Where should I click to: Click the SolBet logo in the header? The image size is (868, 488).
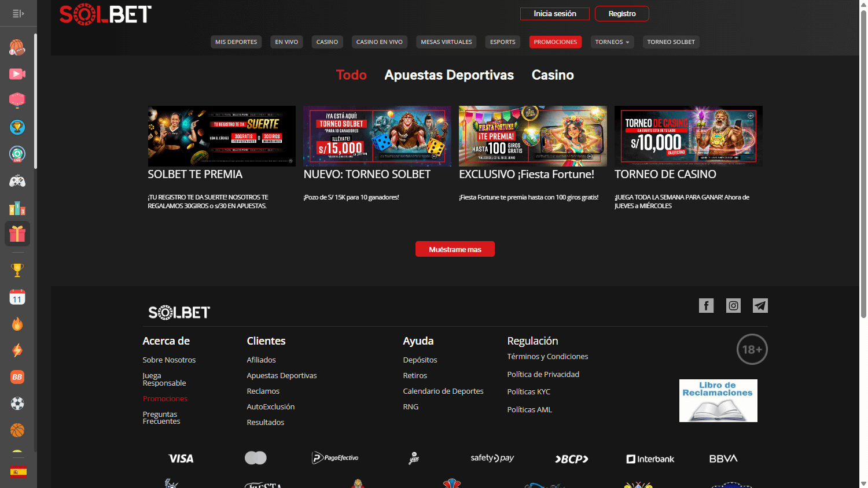pyautogui.click(x=105, y=14)
